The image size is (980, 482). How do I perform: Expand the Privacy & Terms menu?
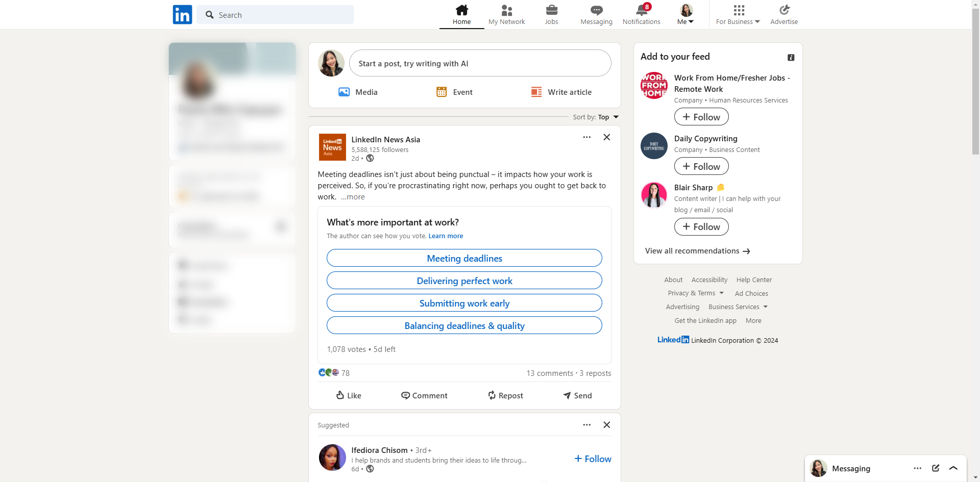pos(696,293)
